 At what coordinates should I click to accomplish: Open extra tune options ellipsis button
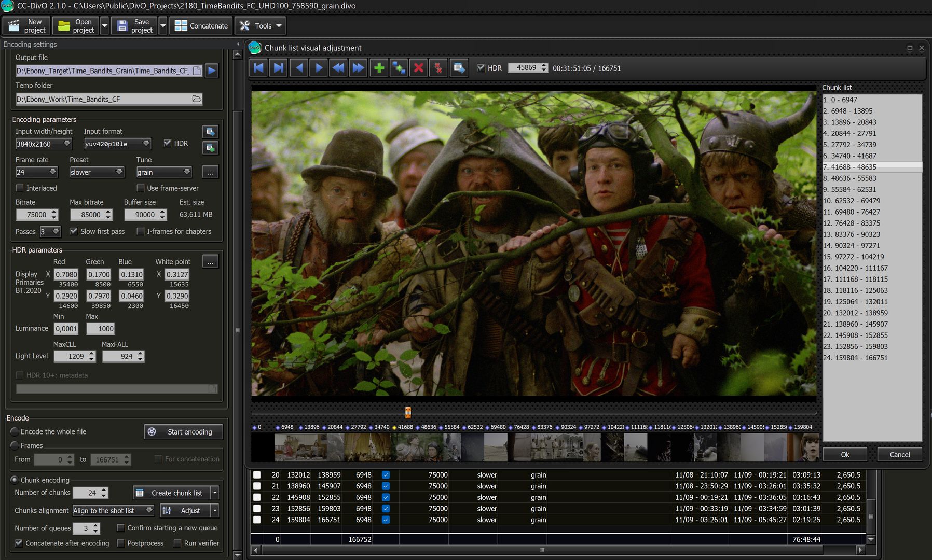[x=210, y=172]
